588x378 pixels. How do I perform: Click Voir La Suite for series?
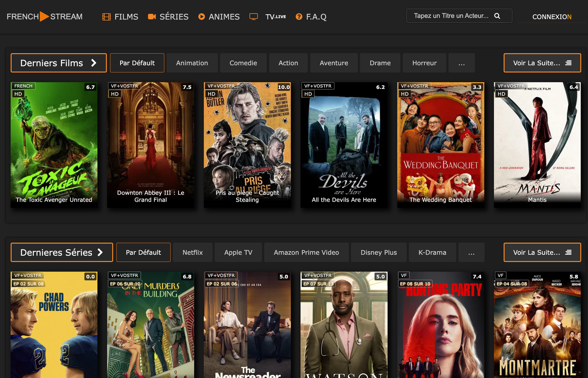(x=542, y=252)
